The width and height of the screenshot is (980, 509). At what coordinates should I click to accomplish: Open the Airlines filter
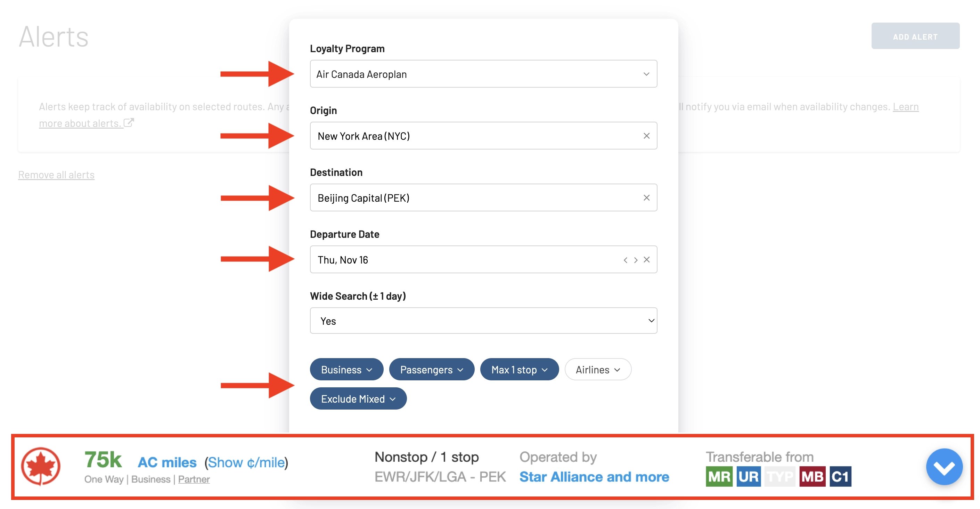[598, 369]
